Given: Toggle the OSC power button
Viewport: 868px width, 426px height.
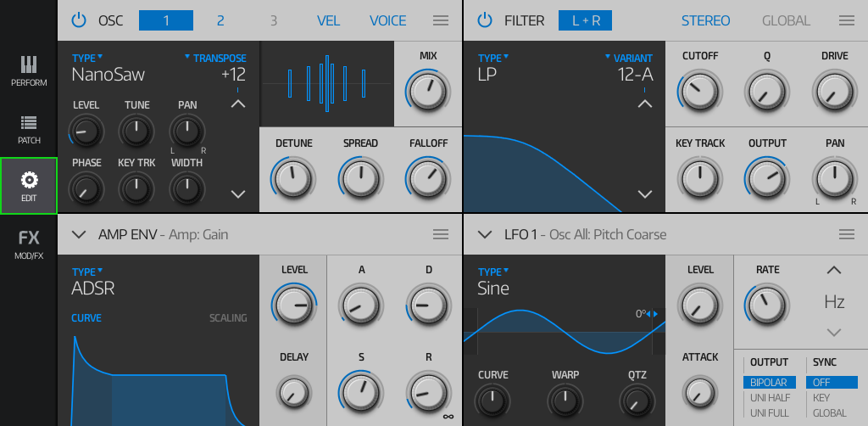Looking at the screenshot, I should point(79,20).
